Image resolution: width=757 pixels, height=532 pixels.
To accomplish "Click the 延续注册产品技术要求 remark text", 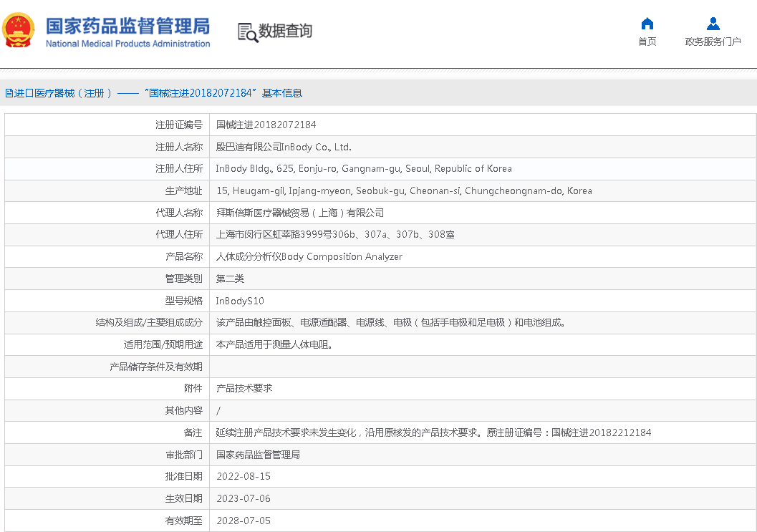I will (x=433, y=432).
